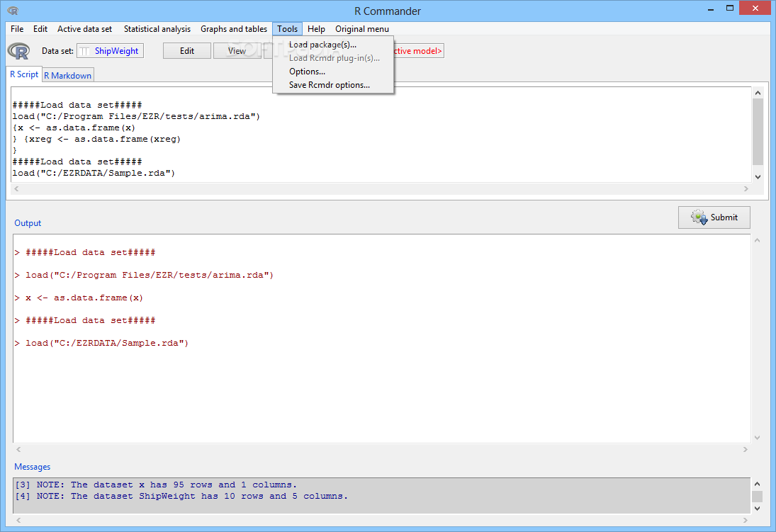This screenshot has width=776, height=532.
Task: Open the Help menu
Action: pos(316,29)
